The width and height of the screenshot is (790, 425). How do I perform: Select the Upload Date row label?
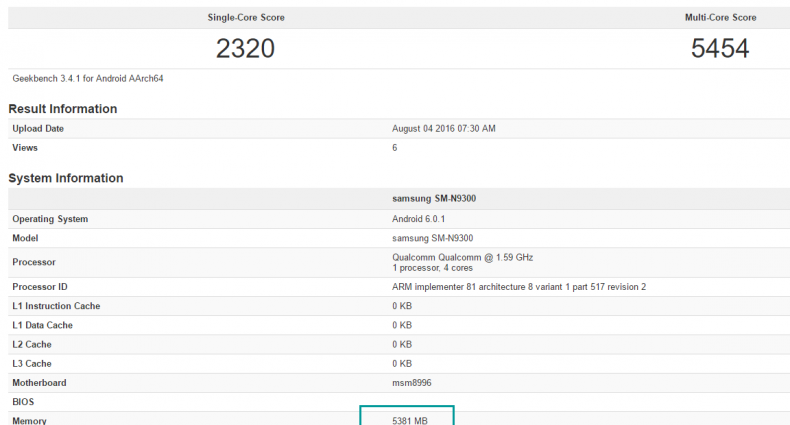click(x=40, y=128)
